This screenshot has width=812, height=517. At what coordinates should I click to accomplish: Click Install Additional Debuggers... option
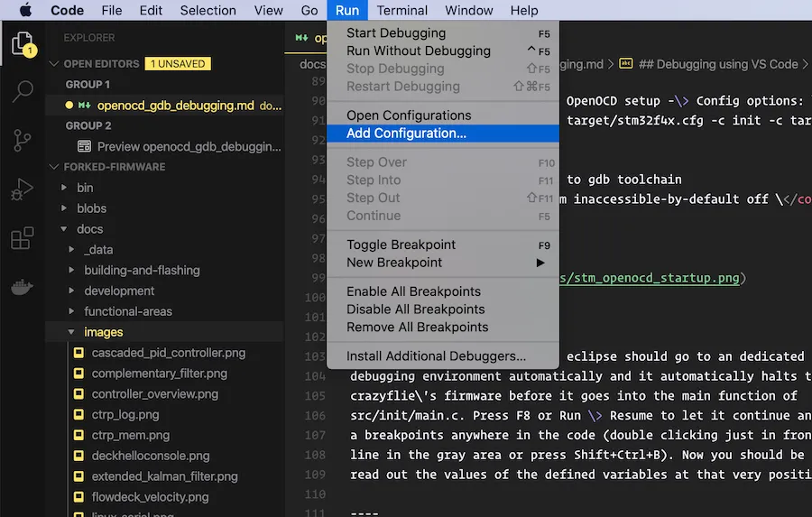tap(436, 355)
